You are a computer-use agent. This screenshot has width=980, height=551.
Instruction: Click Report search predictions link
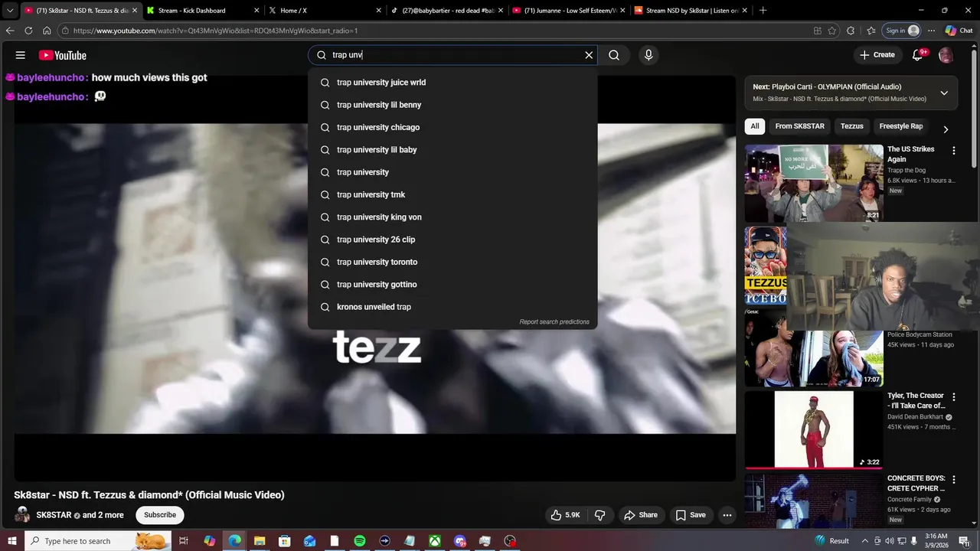[x=554, y=322]
